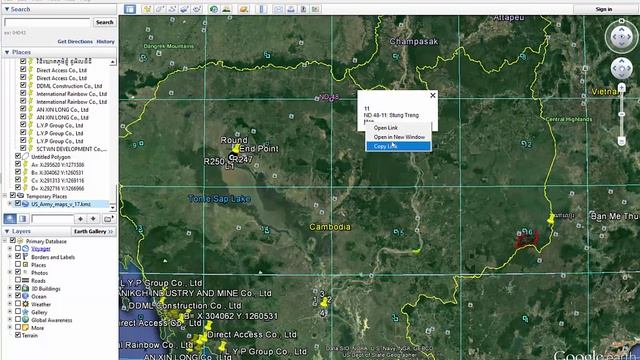Toggle the sunlight across landscape icon
The width and height of the screenshot is (640, 360).
pyautogui.click(x=226, y=9)
